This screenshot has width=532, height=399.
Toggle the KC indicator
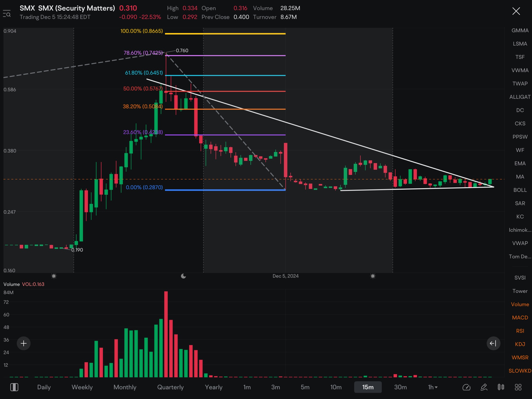tap(520, 217)
